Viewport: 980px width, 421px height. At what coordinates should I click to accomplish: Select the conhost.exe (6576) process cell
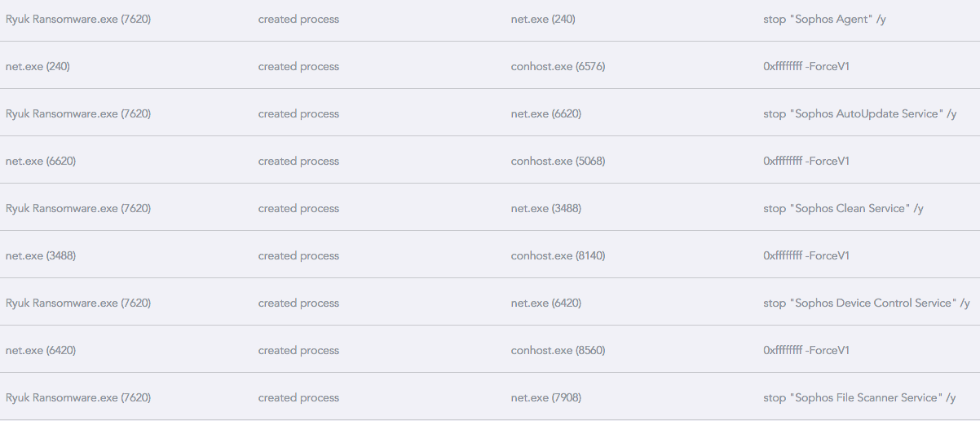558,66
